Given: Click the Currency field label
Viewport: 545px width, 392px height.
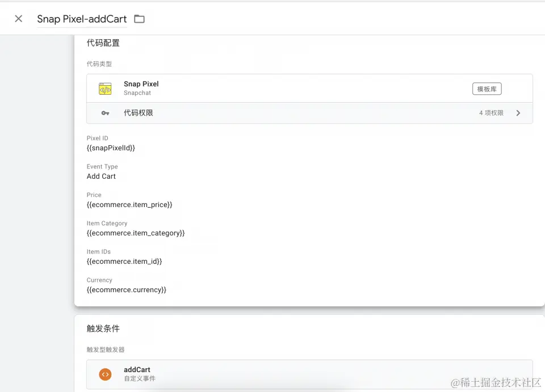Looking at the screenshot, I should 99,280.
